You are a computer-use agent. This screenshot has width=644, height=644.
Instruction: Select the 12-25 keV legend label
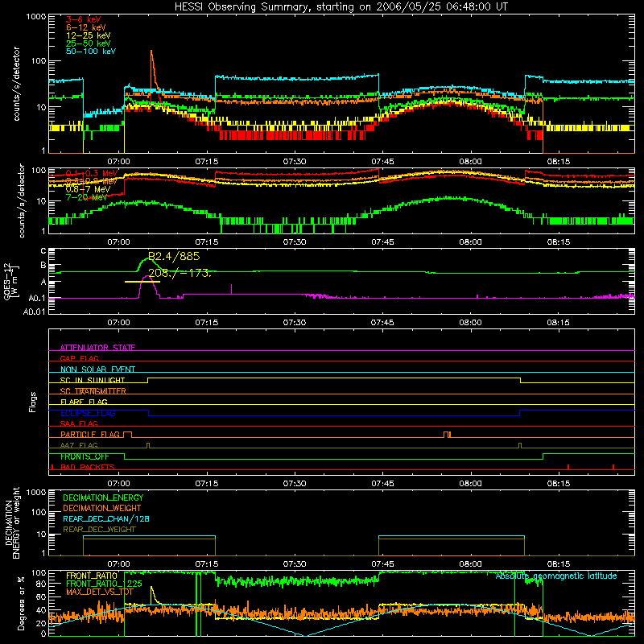coord(89,35)
